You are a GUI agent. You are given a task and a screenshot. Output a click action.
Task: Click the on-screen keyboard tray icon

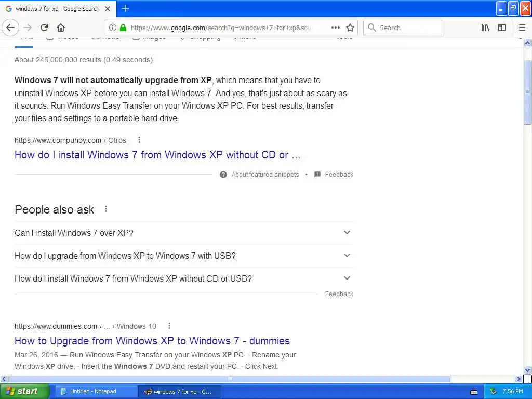point(474,392)
